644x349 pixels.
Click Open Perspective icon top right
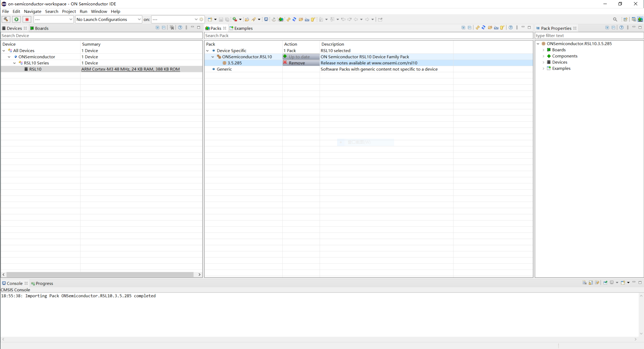click(x=625, y=19)
